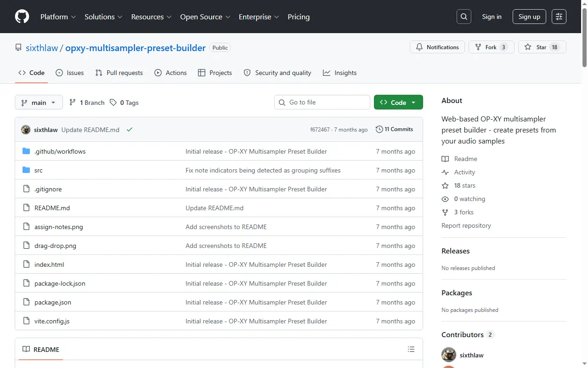
Task: Open the main branch switcher dropdown
Action: (39, 102)
